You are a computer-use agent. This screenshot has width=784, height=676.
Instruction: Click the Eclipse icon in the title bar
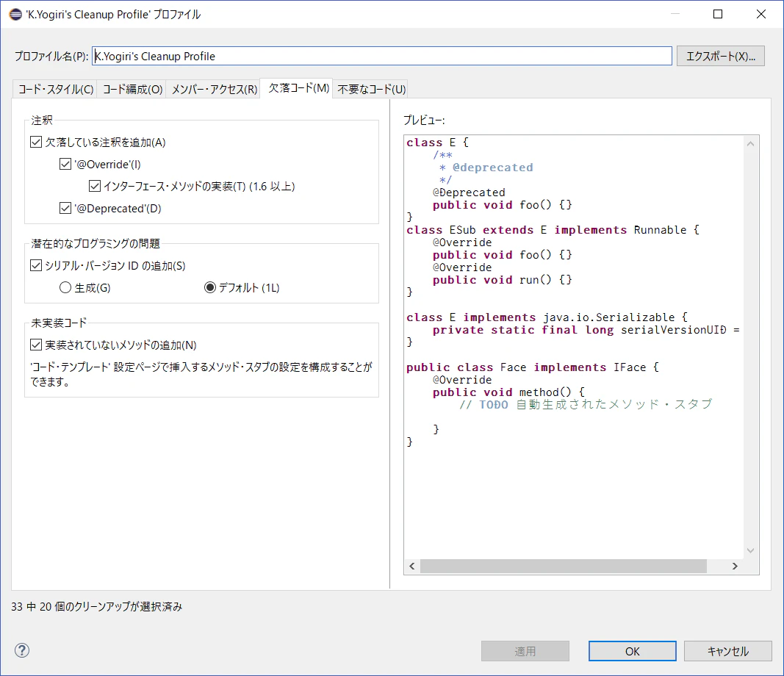tap(15, 15)
